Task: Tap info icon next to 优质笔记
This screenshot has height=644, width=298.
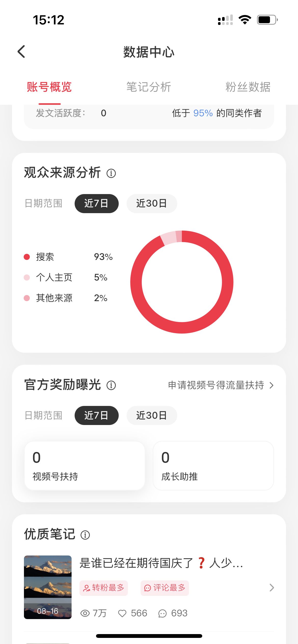Action: (85, 535)
